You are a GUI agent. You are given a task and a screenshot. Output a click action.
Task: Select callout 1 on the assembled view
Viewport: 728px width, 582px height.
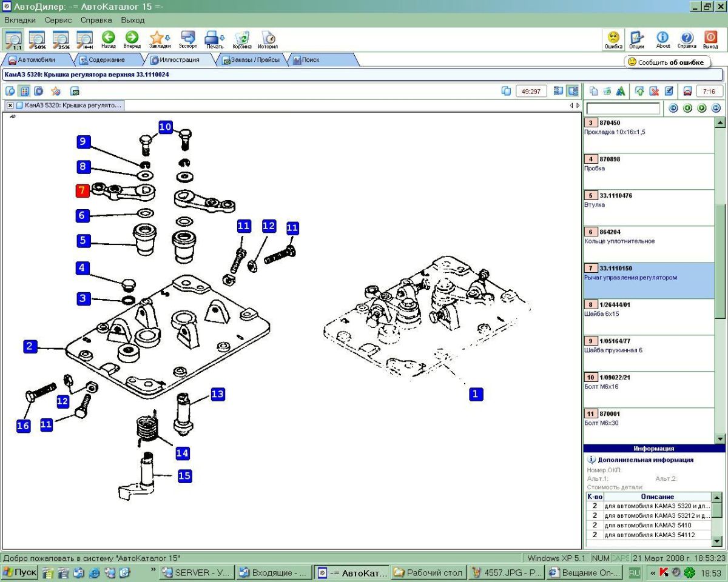point(476,394)
